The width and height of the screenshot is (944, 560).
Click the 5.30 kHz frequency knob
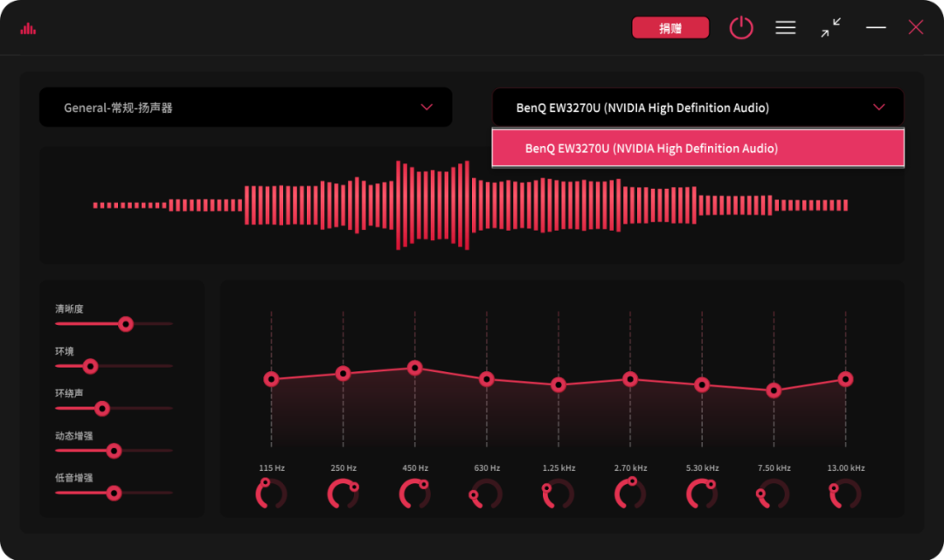tap(702, 494)
